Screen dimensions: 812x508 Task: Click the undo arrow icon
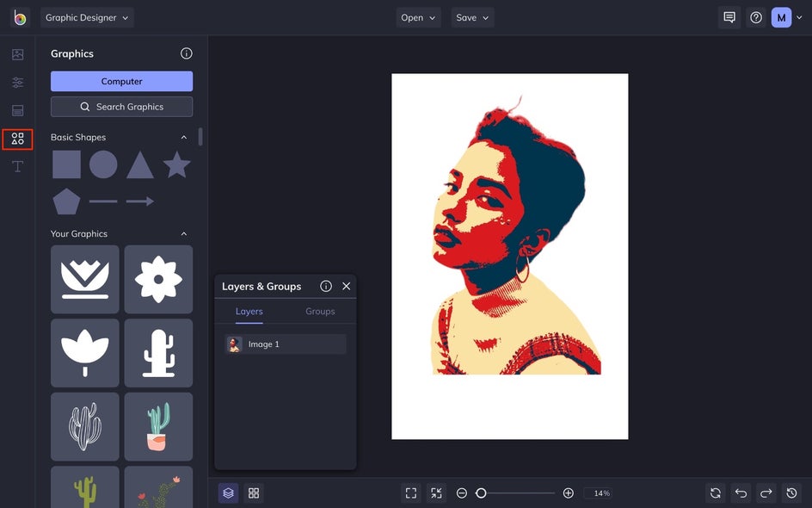click(741, 493)
